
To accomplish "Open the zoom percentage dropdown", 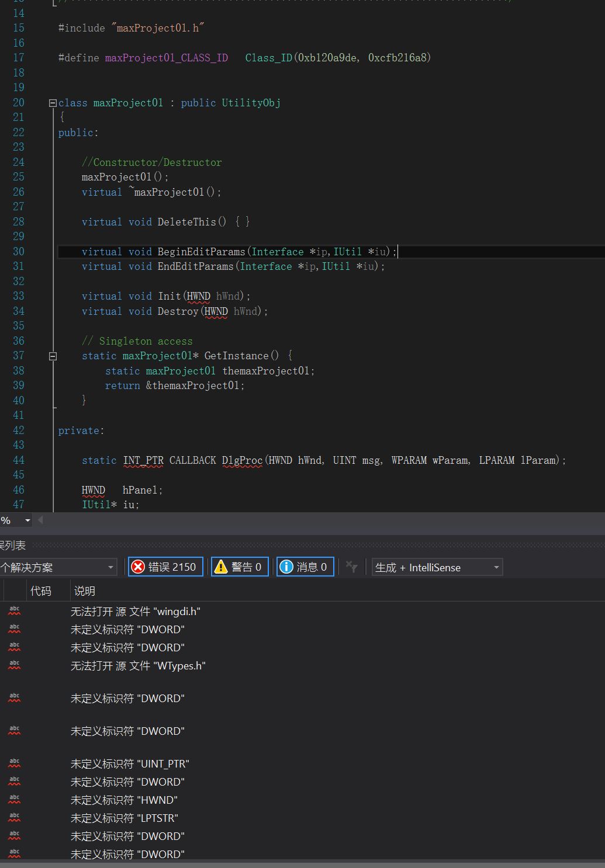I will coord(27,520).
